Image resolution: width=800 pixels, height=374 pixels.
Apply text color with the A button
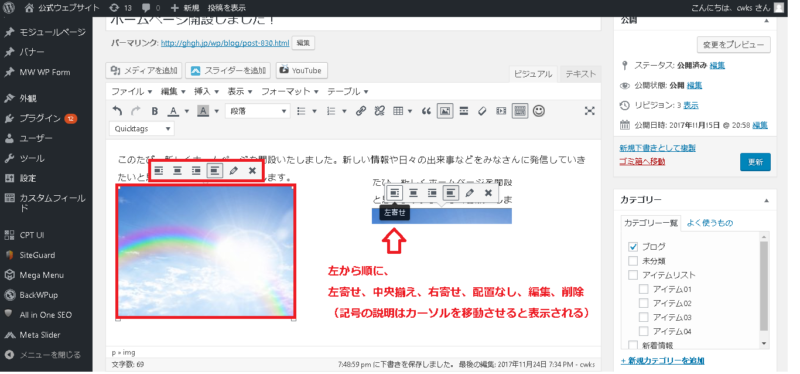pyautogui.click(x=173, y=111)
